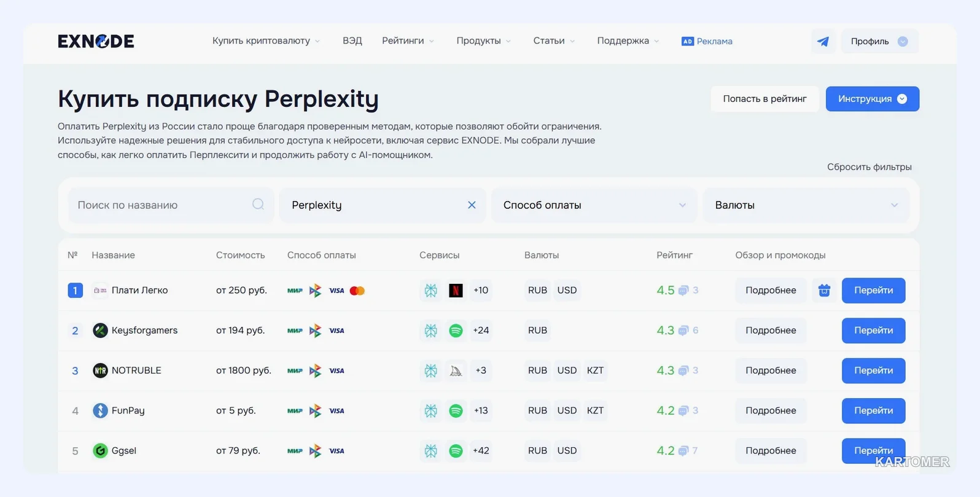Click Подробнее for Плати Легко

click(x=771, y=290)
